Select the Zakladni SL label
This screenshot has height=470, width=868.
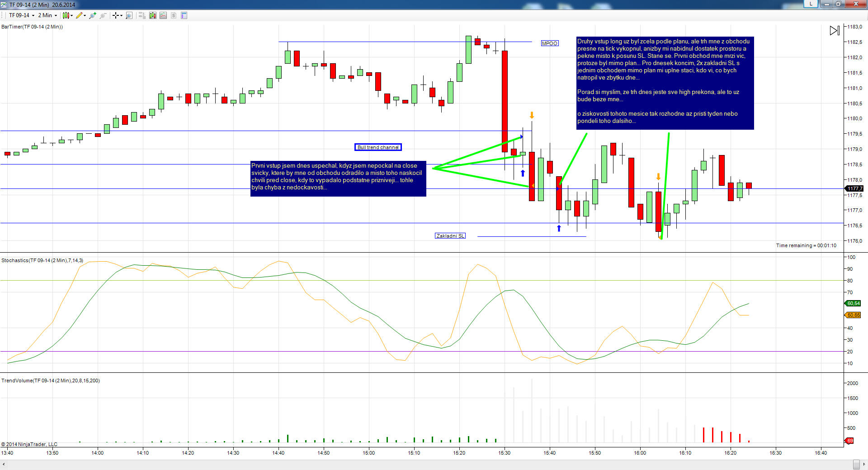[450, 236]
